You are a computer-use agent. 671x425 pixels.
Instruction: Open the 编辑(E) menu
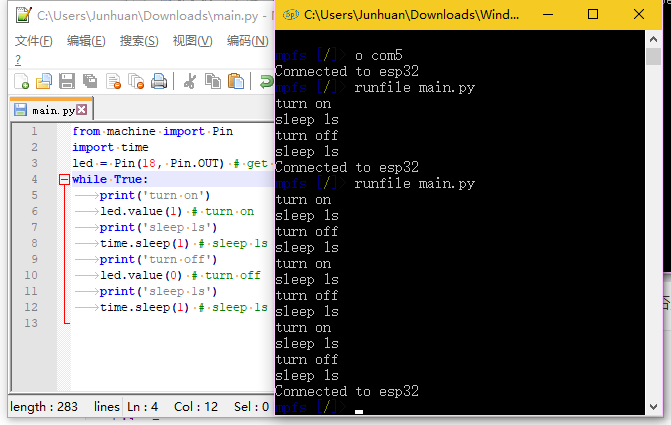coord(86,41)
